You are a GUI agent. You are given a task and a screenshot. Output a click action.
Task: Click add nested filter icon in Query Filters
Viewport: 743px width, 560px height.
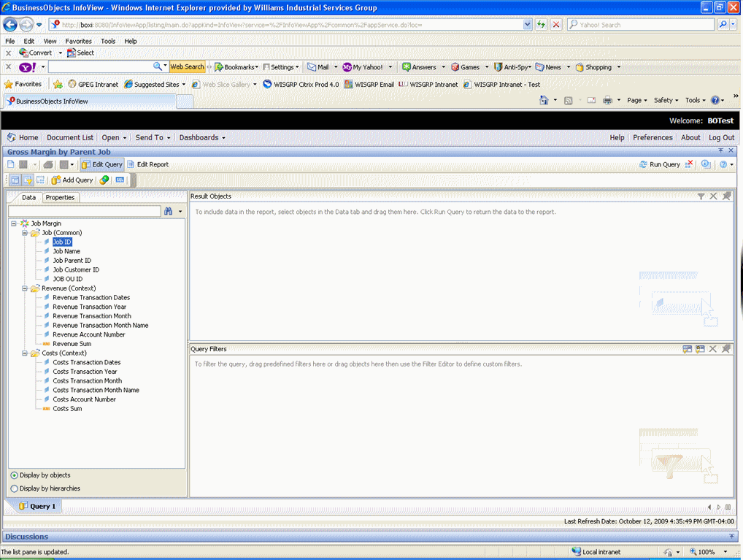point(687,349)
